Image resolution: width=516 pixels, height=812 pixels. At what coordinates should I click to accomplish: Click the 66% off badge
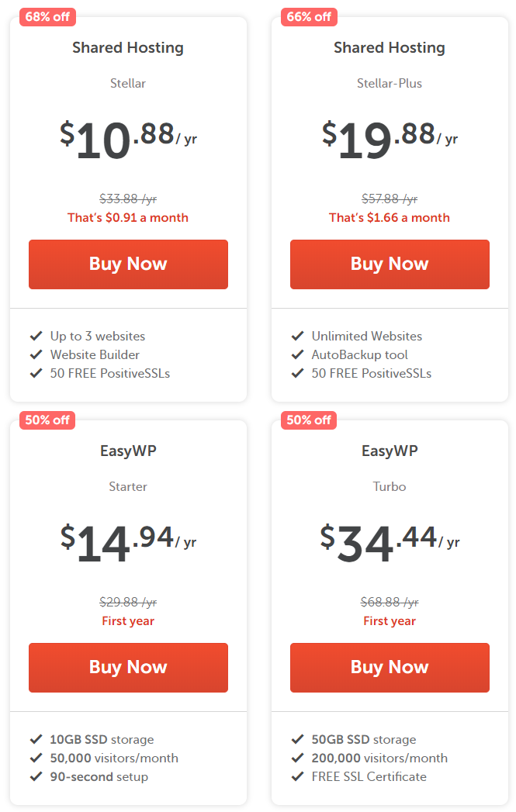pos(310,16)
